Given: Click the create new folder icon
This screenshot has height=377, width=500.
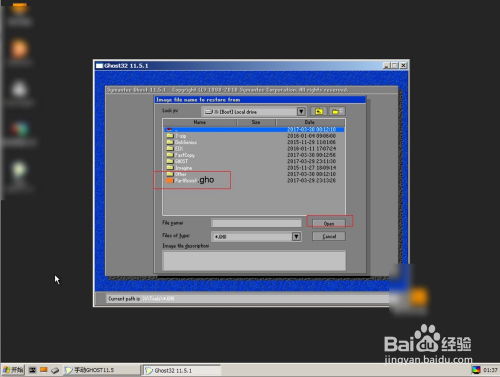Looking at the screenshot, I should [337, 111].
